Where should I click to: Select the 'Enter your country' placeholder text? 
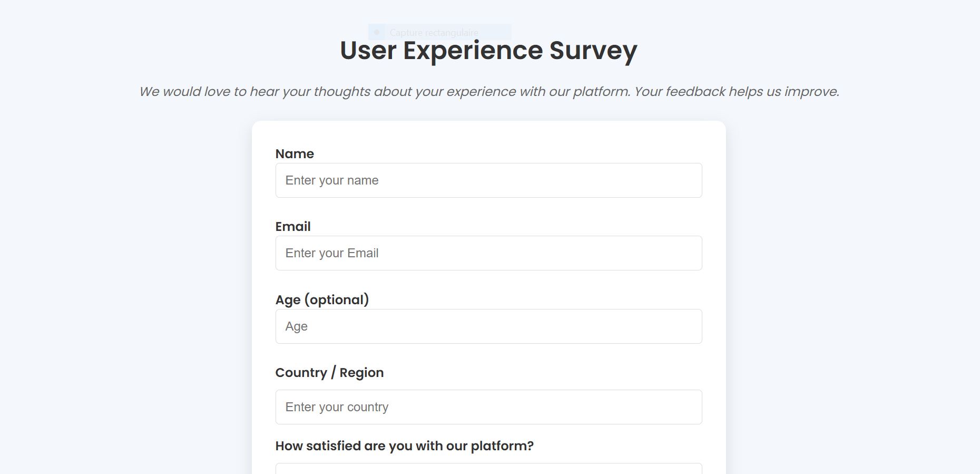337,407
